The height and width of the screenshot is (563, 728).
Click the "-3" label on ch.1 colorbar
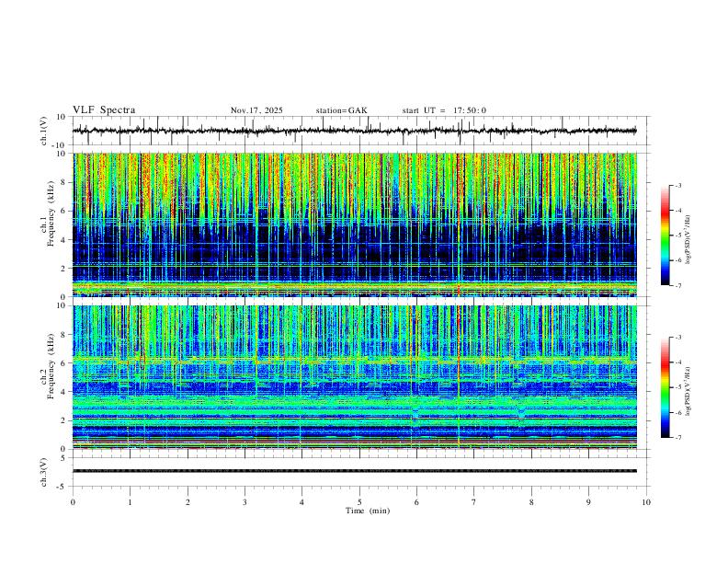(677, 185)
